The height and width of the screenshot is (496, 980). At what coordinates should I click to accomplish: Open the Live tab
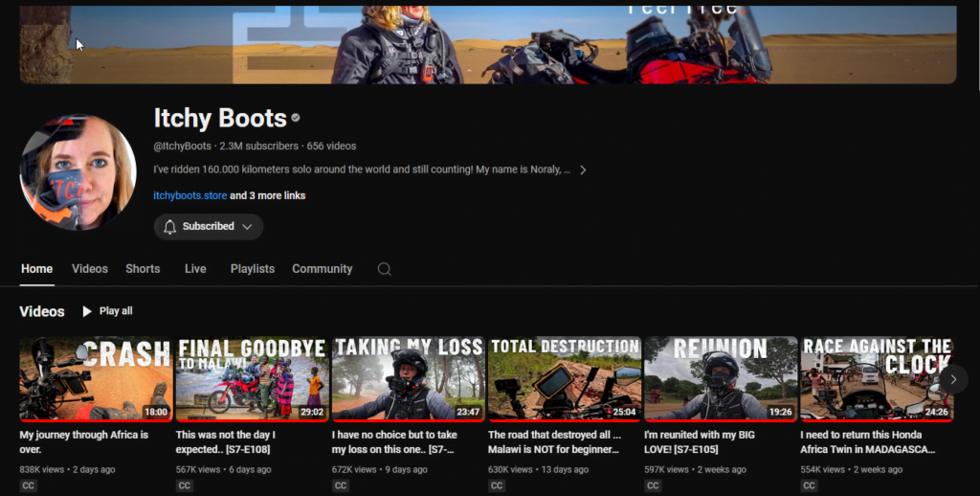(195, 269)
